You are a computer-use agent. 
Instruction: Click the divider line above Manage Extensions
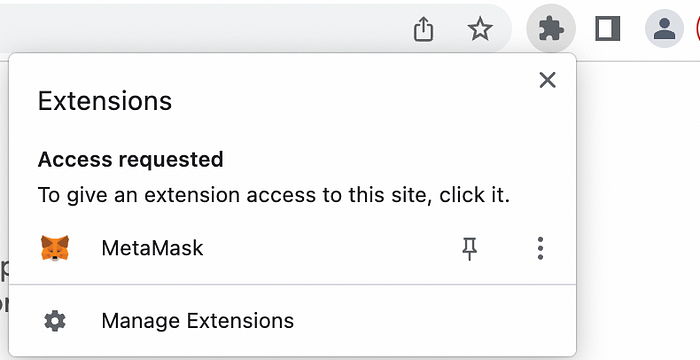292,284
